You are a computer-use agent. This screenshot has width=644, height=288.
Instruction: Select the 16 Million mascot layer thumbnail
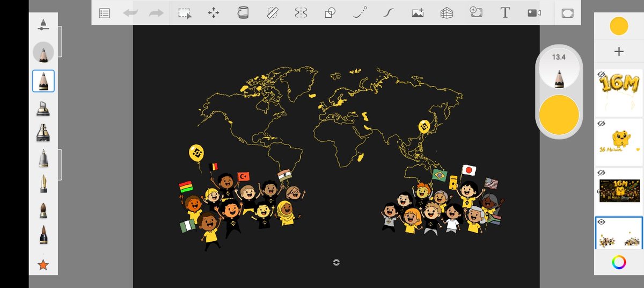click(x=619, y=142)
